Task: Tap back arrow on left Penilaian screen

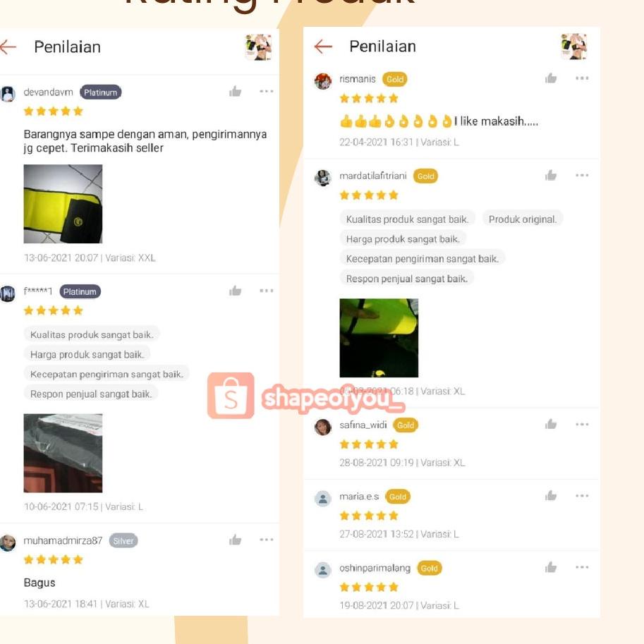Action: pos(8,47)
